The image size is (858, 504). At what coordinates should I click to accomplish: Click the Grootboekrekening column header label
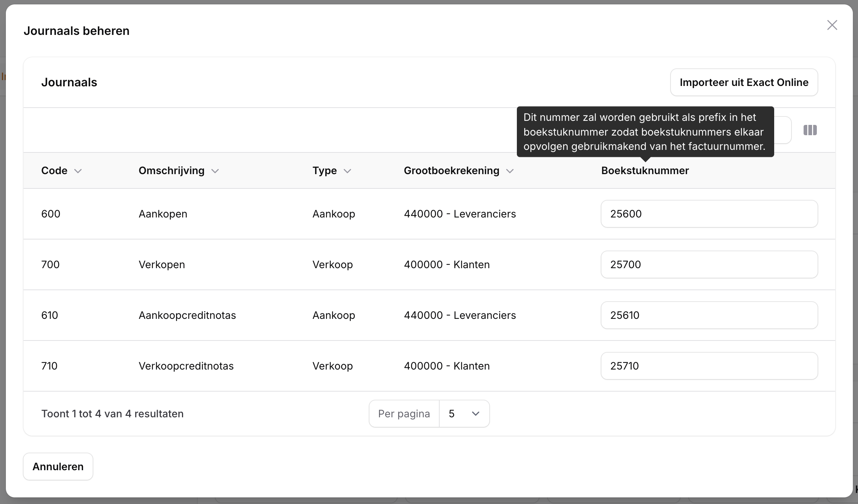point(451,170)
